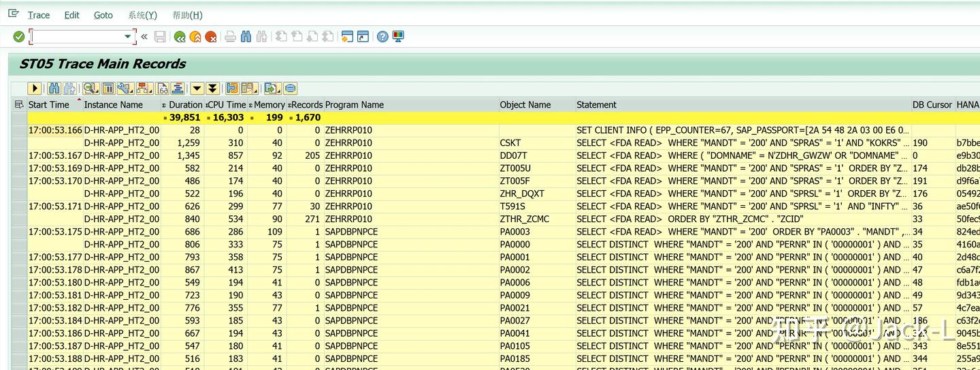Open the Goto menu
The width and height of the screenshot is (980, 370).
(x=103, y=15)
